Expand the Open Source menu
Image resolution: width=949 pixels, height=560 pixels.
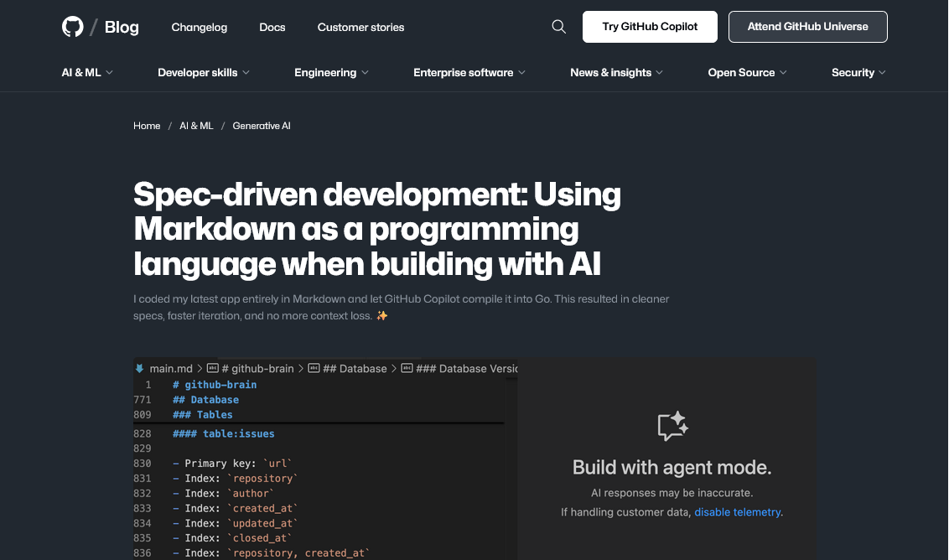(x=747, y=73)
